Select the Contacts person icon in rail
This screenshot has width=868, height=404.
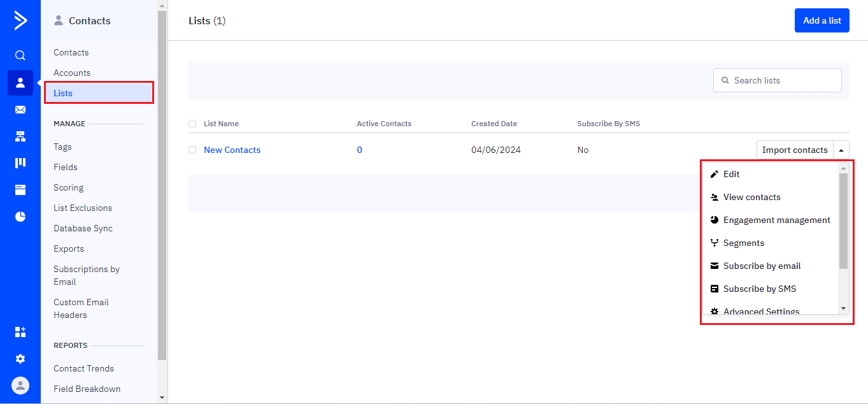[20, 83]
